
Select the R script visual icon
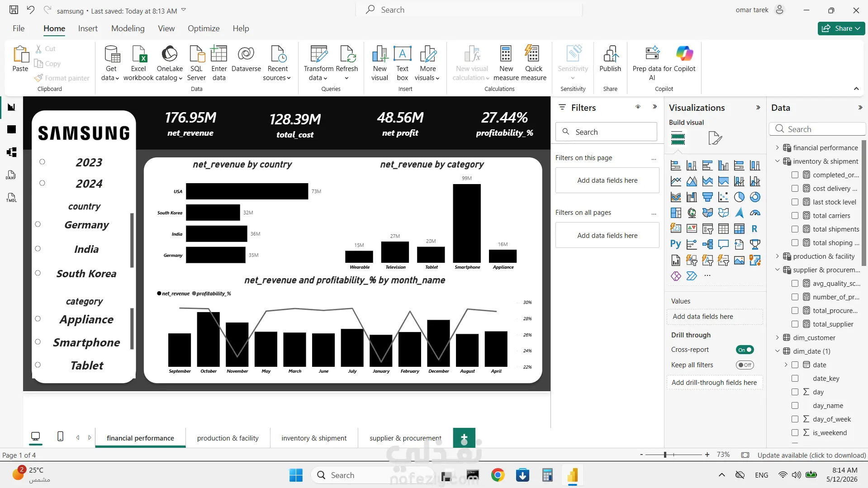pyautogui.click(x=754, y=229)
